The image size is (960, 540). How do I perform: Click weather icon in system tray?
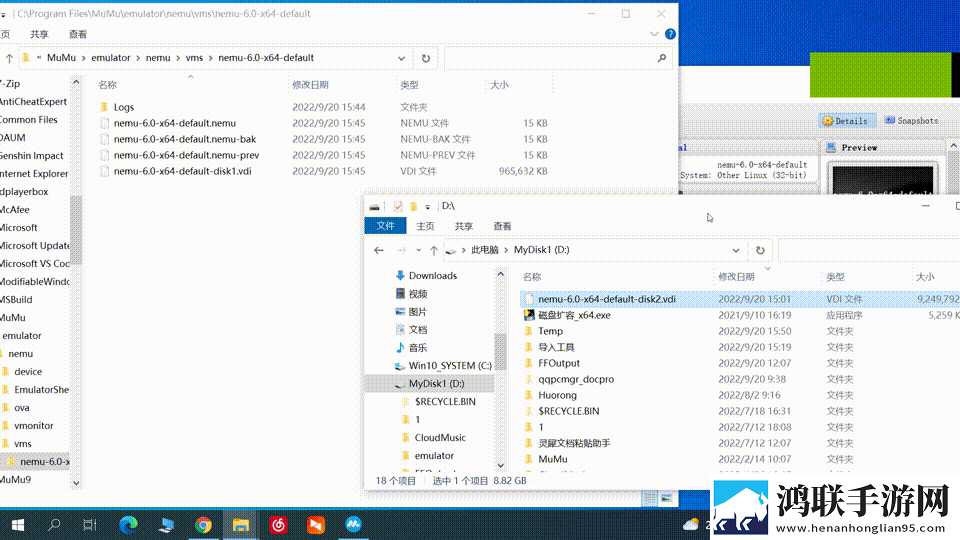click(691, 525)
